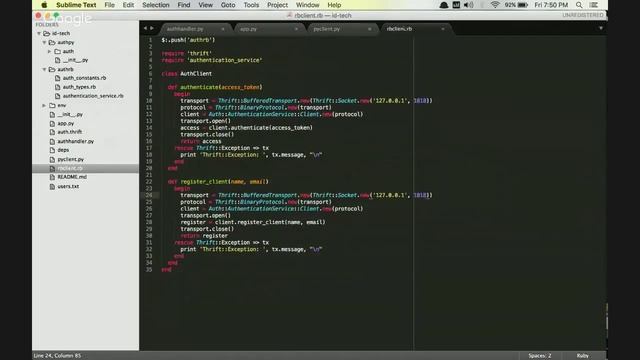The image size is (640, 360).
Task: Close the authhandler.py tab
Action: [223, 29]
